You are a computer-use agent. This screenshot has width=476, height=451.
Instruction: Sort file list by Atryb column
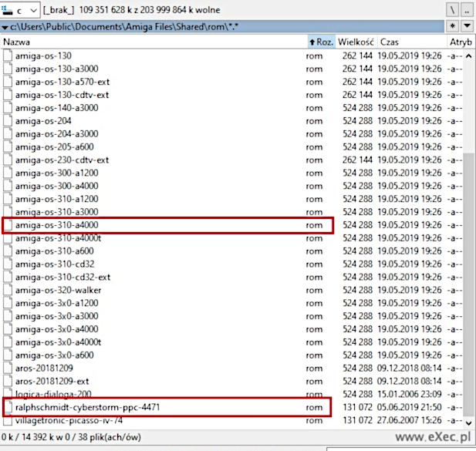(461, 42)
